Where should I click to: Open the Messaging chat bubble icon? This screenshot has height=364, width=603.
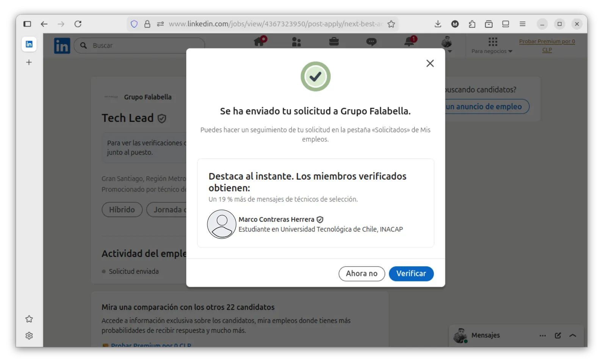[x=371, y=42]
